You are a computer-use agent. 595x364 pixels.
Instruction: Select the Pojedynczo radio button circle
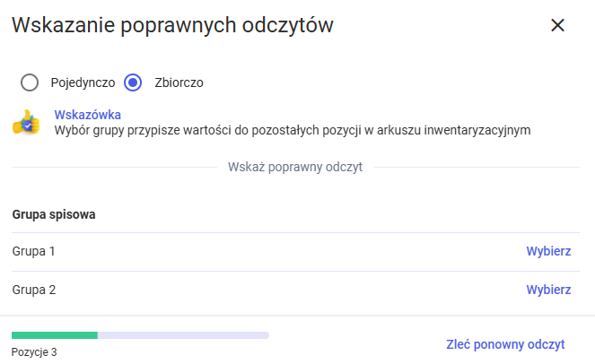(x=30, y=82)
